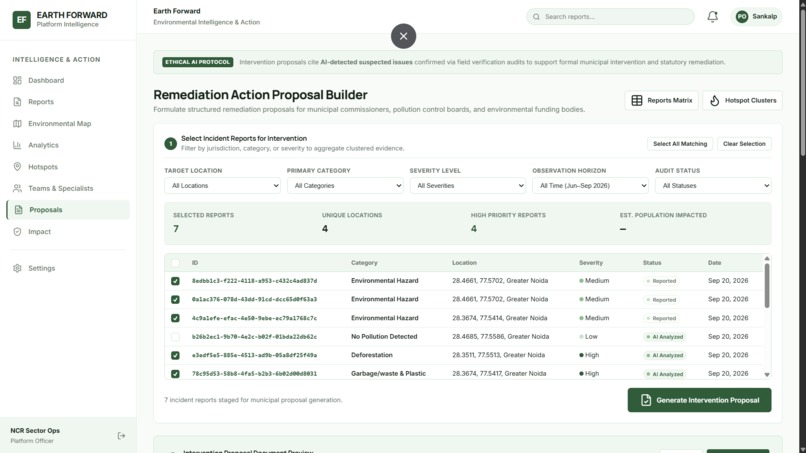Screen dimensions: 806x453
Task: Uncheck report 0a1ac376 checkbox
Action: pos(175,299)
